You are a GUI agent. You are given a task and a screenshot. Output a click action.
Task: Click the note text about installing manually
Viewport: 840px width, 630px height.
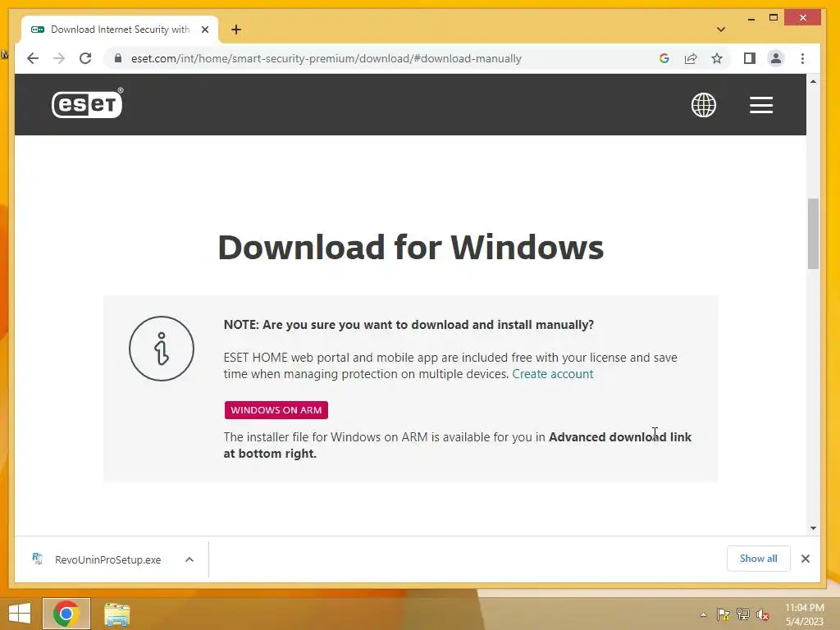click(409, 325)
